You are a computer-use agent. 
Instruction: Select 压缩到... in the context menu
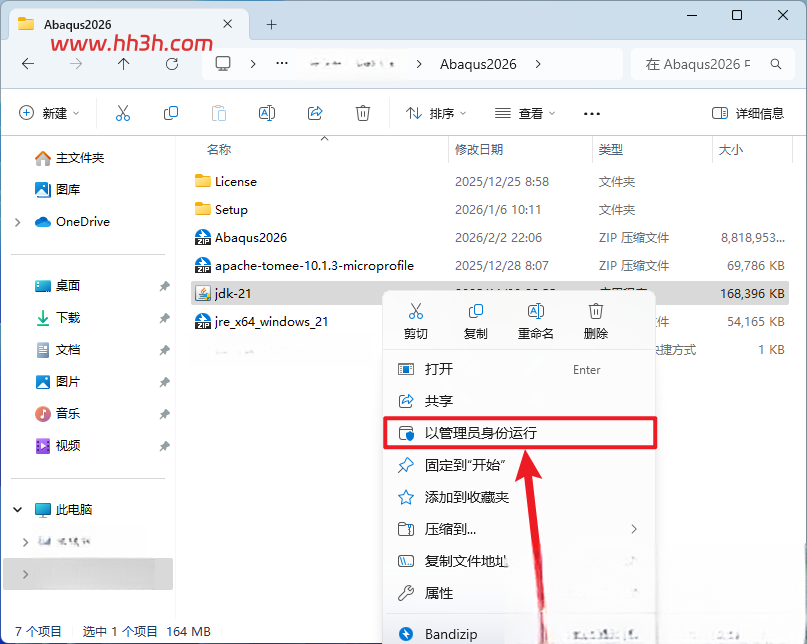(x=519, y=529)
